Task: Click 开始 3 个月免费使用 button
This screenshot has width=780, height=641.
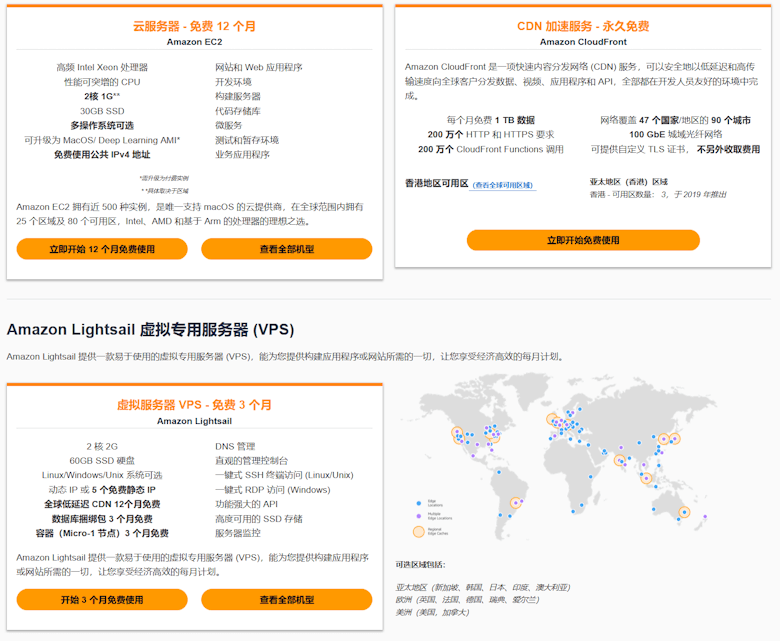Action: (102, 600)
